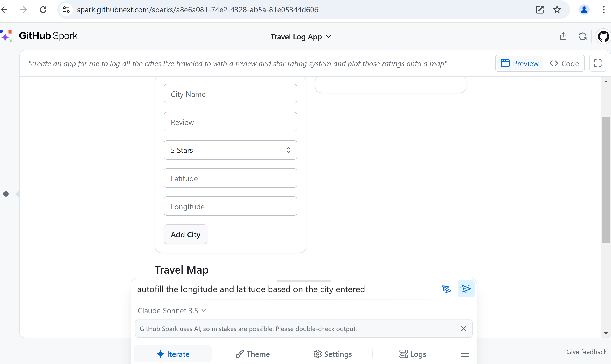Click the sync refresh icon in Spark header
The height and width of the screenshot is (364, 611).
point(582,36)
